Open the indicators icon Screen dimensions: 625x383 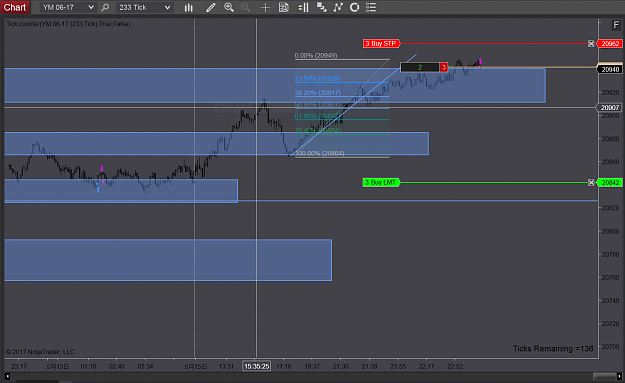[338, 7]
